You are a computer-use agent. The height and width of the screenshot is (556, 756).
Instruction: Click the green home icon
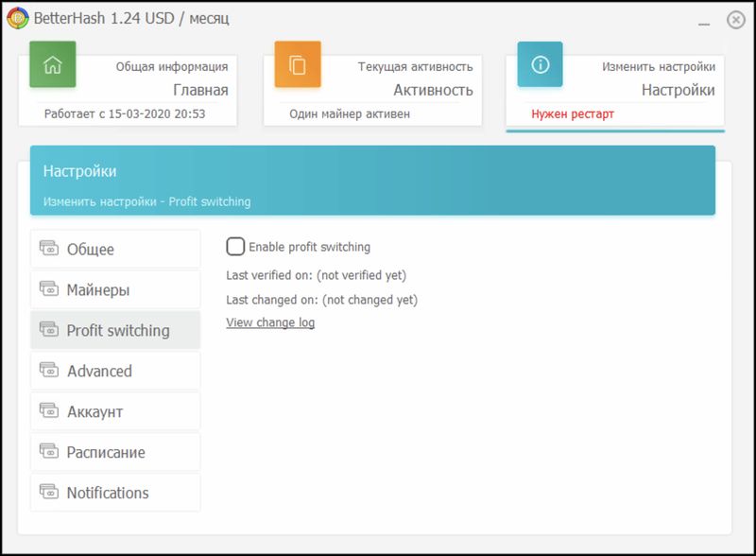click(x=52, y=65)
